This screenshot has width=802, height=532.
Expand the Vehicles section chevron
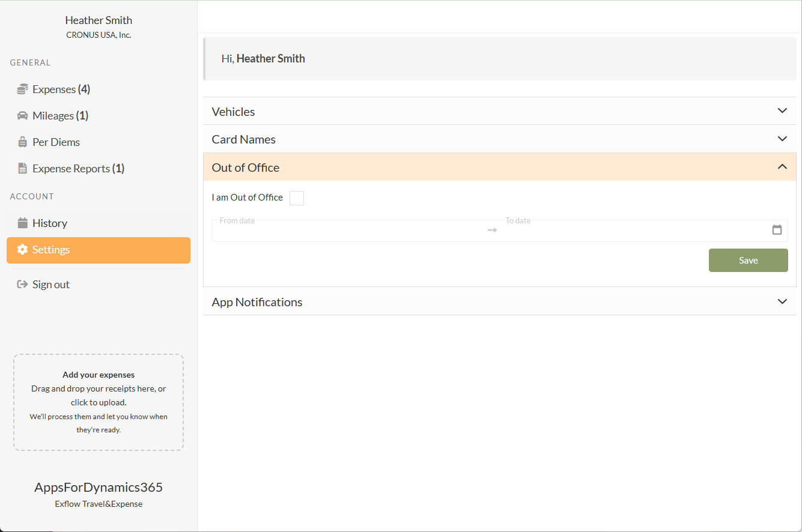click(x=782, y=111)
